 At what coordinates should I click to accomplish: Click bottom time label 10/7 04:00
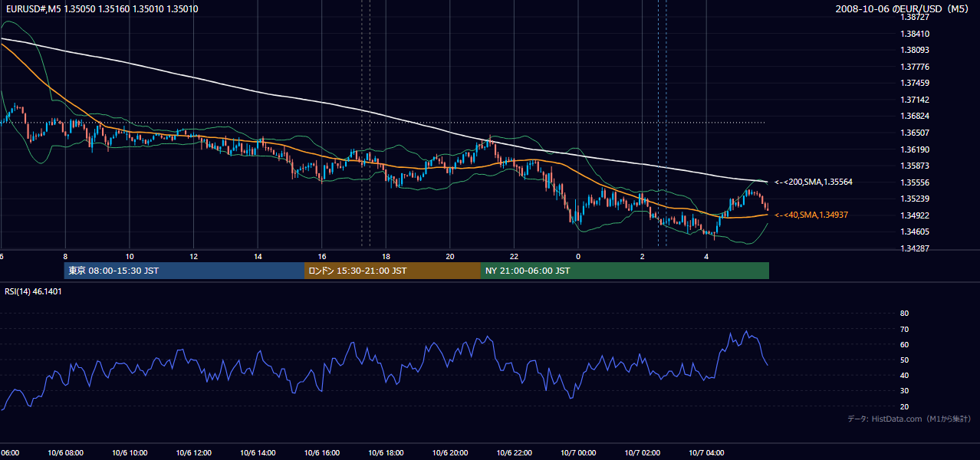706,453
